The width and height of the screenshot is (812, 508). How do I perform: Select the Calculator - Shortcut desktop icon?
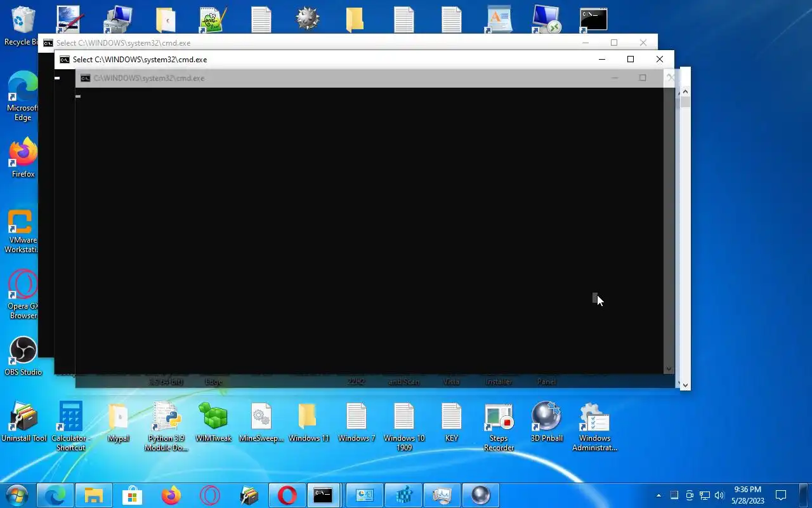click(x=70, y=426)
